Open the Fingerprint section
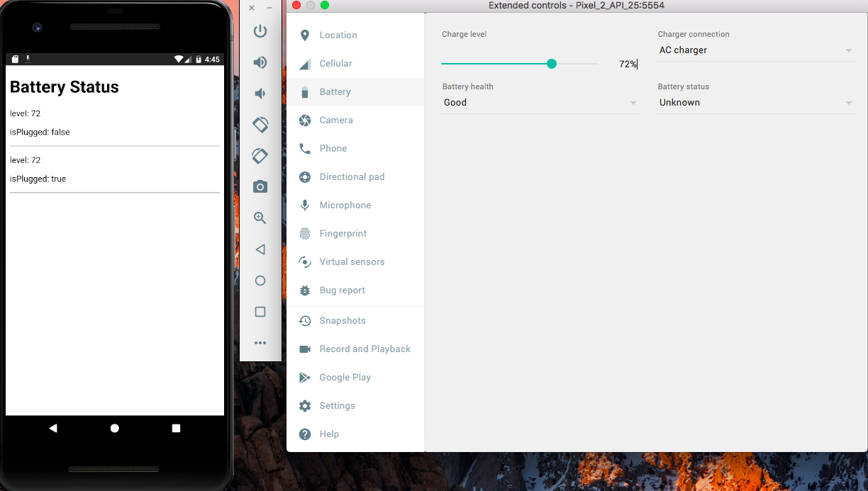Viewport: 868px width, 491px height. pyautogui.click(x=355, y=234)
